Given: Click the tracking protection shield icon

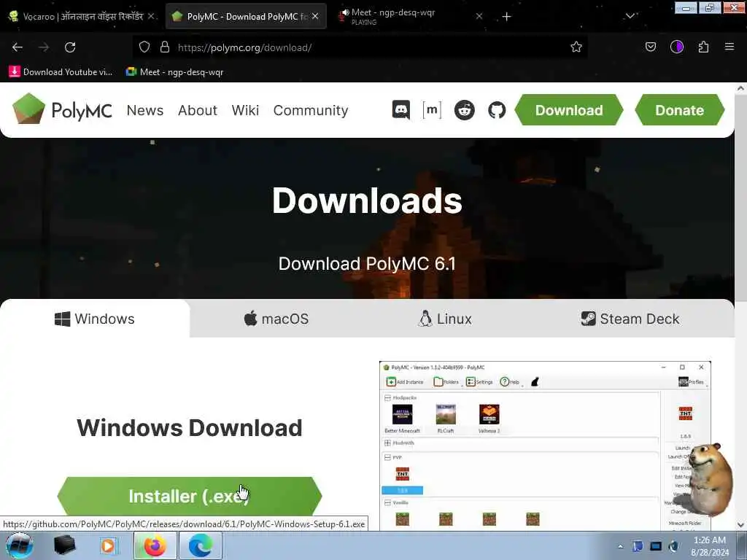Looking at the screenshot, I should (x=144, y=47).
